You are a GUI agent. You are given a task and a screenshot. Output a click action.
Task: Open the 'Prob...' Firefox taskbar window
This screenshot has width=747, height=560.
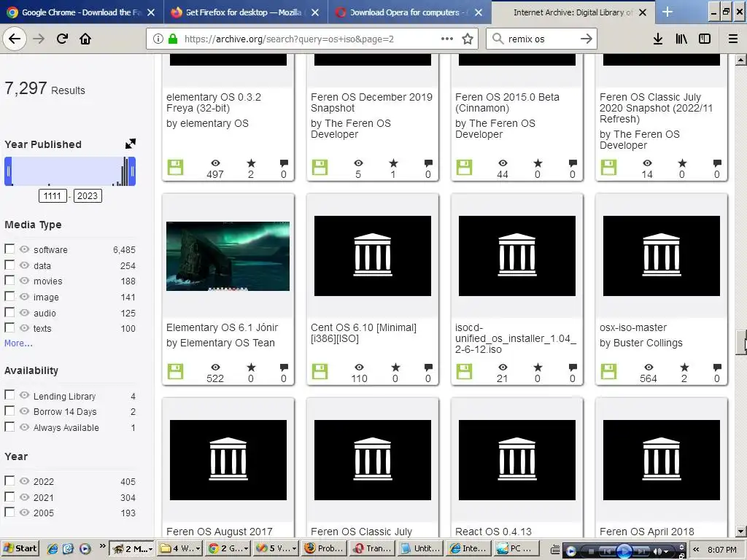coord(325,548)
